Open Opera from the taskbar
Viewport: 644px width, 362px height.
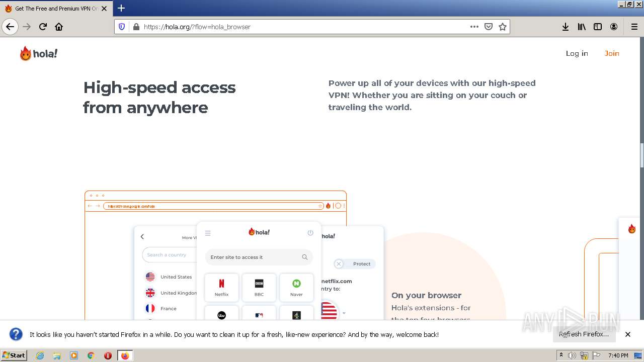point(108,355)
